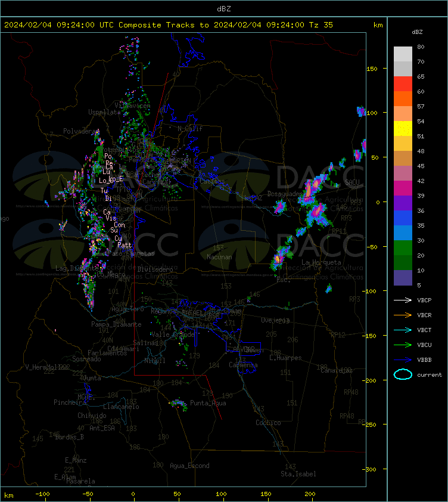448x502 pixels.
Task: Select the green 30 dBZ legend swatch
Action: point(403,247)
